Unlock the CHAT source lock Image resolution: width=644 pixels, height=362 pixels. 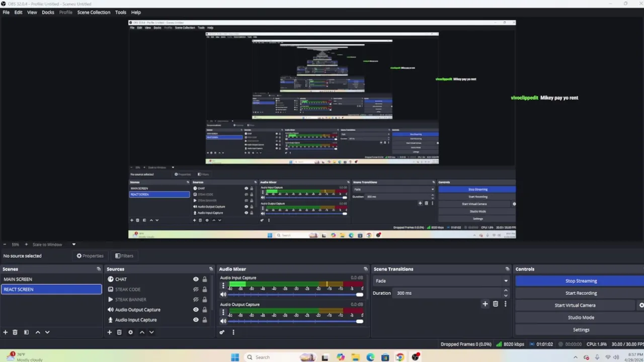click(x=204, y=279)
